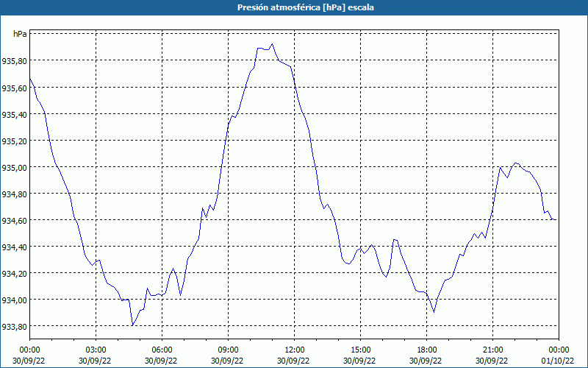Click the 30/09/22 date under 06:00
The width and height of the screenshot is (588, 368).
(162, 361)
